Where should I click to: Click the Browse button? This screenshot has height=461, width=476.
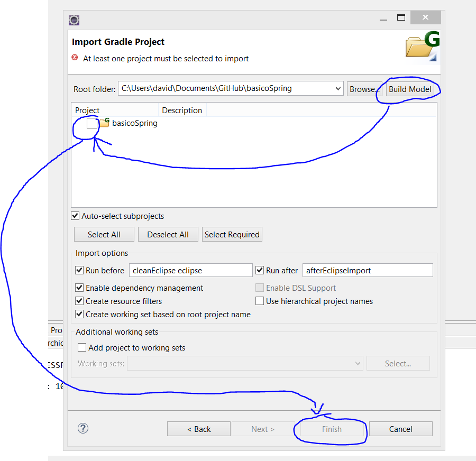[x=364, y=89]
